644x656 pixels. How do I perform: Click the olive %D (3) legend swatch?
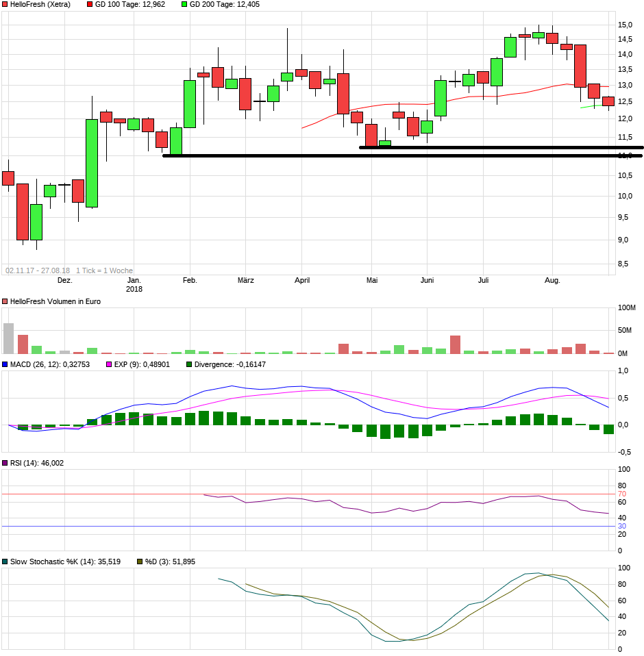pyautogui.click(x=140, y=562)
